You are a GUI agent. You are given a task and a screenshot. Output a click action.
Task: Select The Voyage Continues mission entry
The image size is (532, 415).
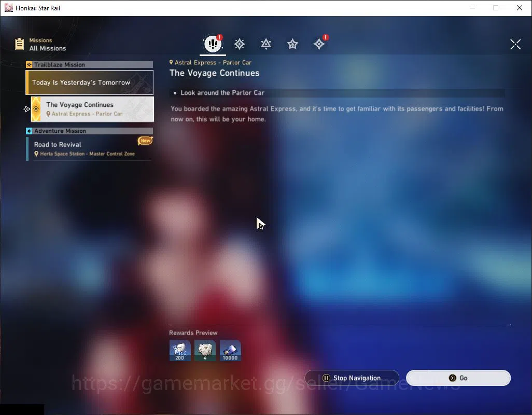[x=92, y=109]
